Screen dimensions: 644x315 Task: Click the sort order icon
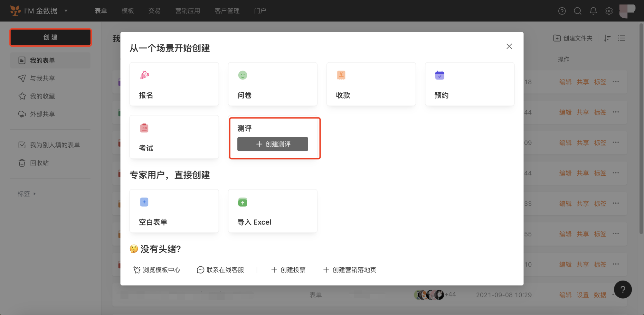click(x=607, y=38)
